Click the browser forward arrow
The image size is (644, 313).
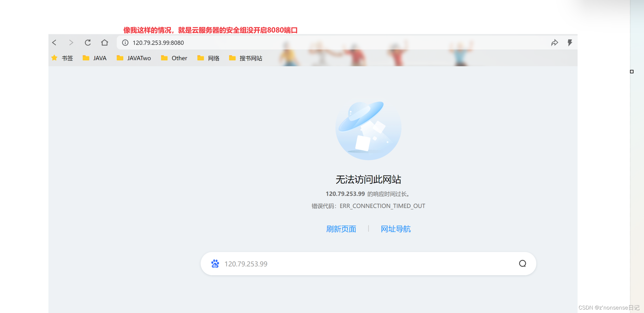point(71,43)
